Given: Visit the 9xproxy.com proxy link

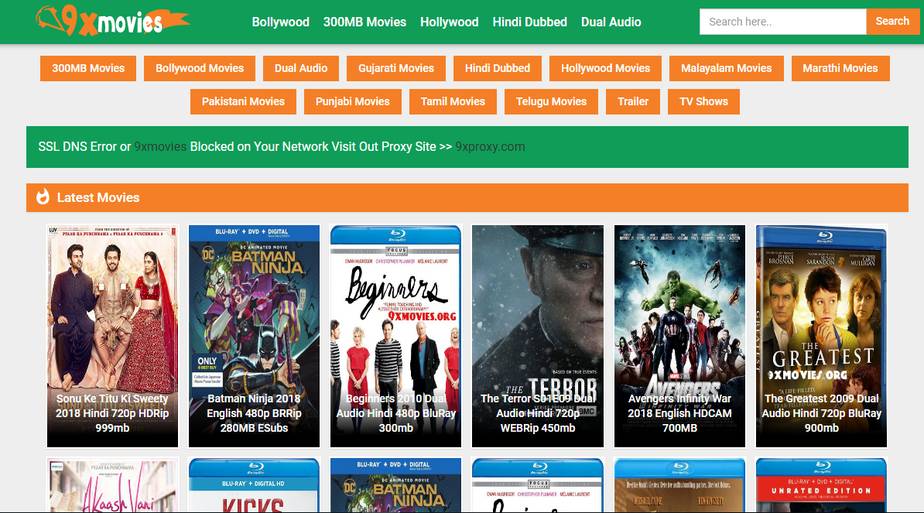Looking at the screenshot, I should [x=490, y=147].
